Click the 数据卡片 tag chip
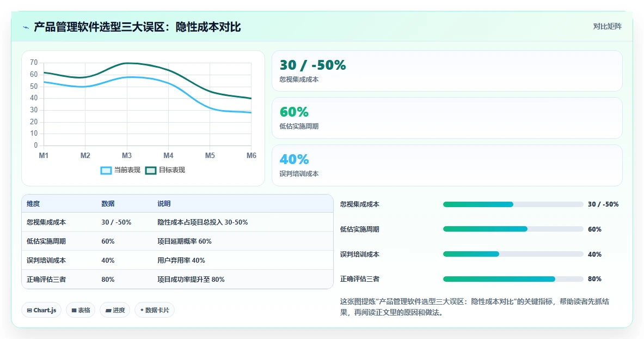Image resolution: width=644 pixels, height=339 pixels. point(155,310)
